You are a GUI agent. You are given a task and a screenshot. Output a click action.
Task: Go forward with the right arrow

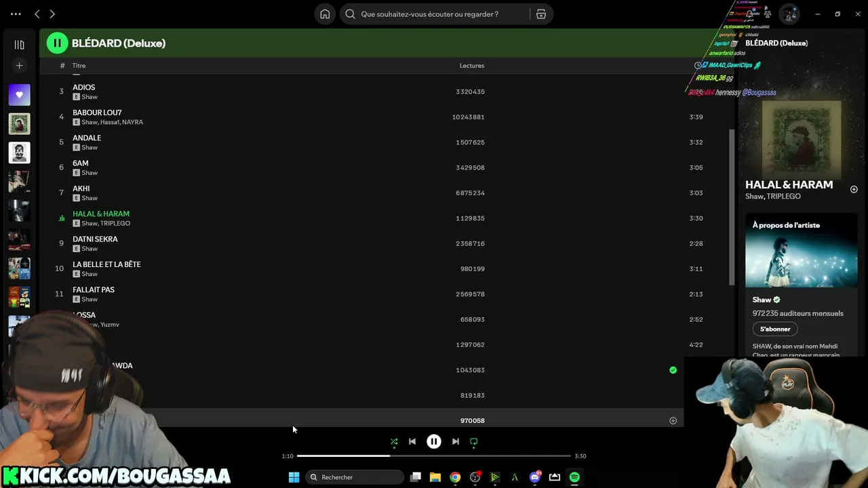pos(52,14)
